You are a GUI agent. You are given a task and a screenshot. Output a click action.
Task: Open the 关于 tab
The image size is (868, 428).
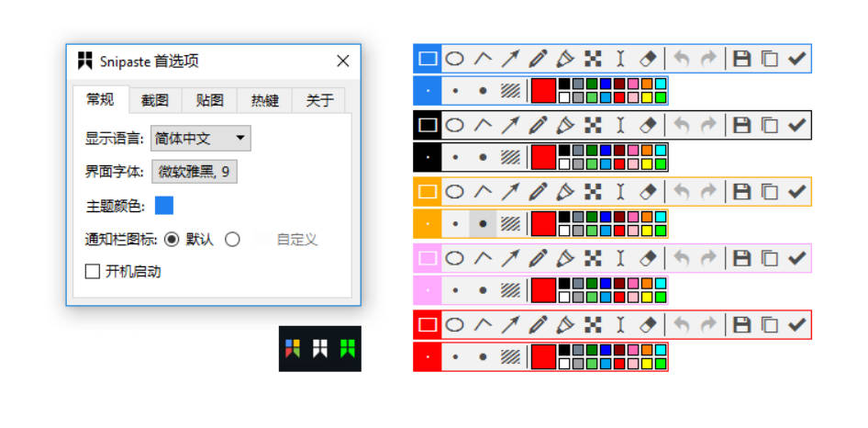(x=319, y=100)
